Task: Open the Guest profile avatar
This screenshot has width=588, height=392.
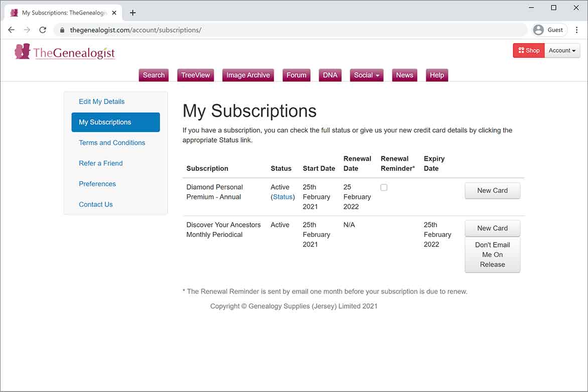Action: tap(538, 30)
